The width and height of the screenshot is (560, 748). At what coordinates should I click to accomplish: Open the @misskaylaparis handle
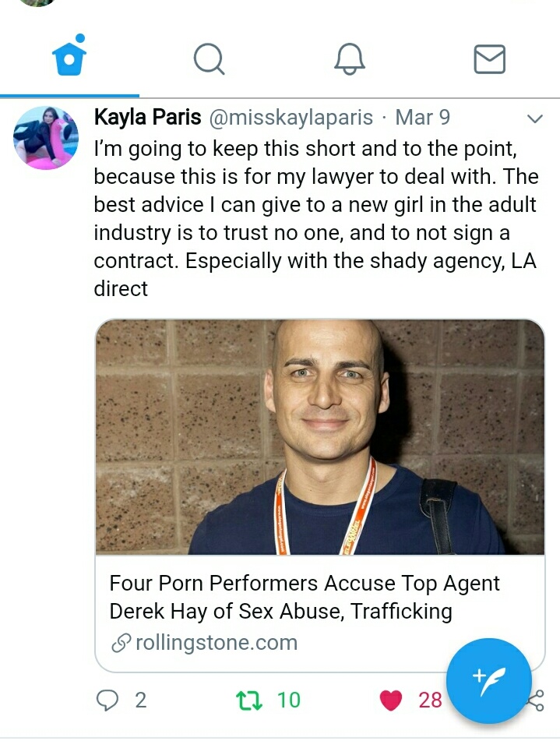point(291,118)
